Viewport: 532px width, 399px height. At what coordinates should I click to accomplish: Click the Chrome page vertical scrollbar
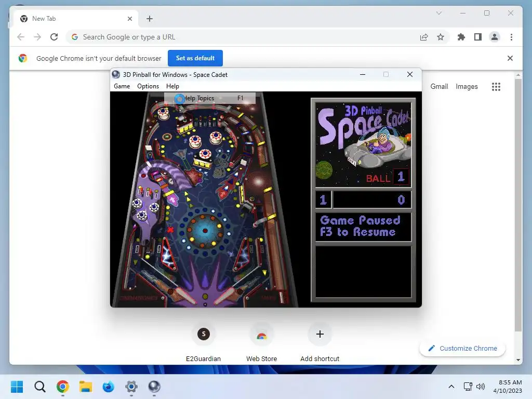[518, 205]
